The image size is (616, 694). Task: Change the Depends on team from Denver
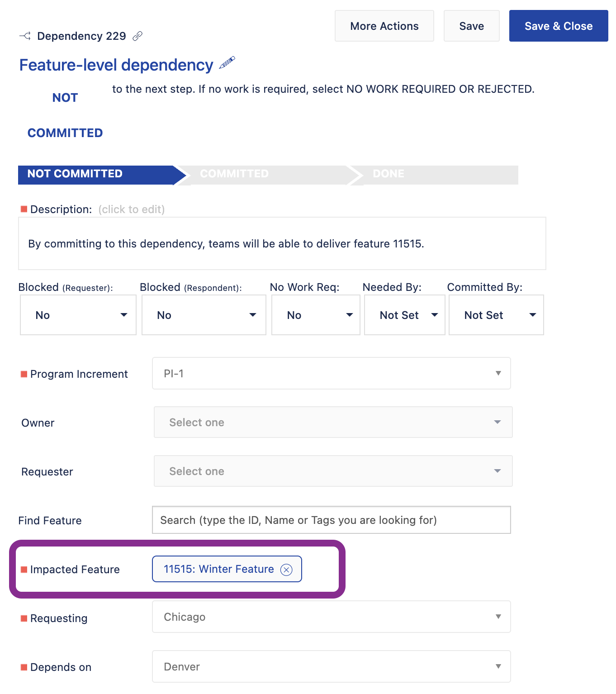(332, 667)
